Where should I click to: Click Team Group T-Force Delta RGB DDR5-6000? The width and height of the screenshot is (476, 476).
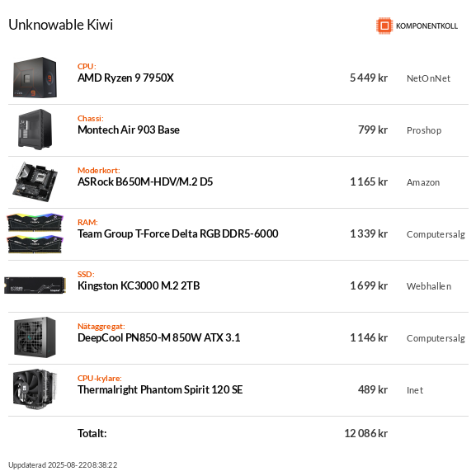[x=178, y=233]
